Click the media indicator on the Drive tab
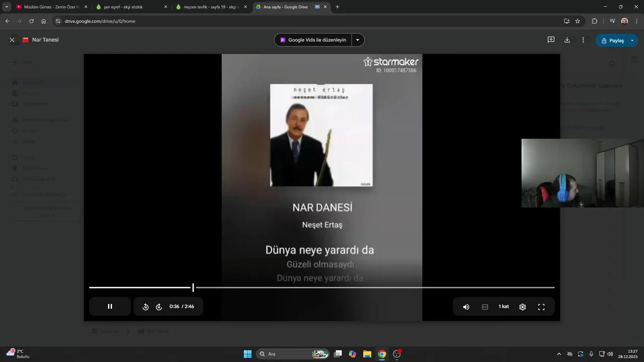This screenshot has width=644, height=362. point(317,7)
